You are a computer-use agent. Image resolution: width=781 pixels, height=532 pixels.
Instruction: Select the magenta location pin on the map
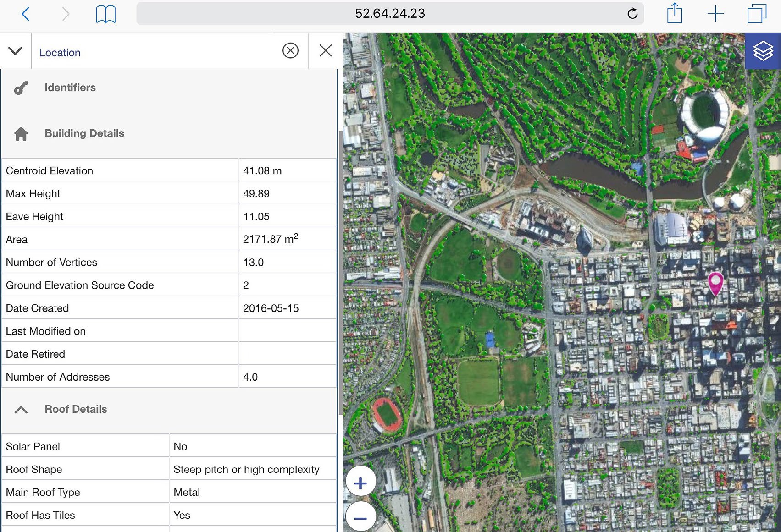[x=716, y=283]
